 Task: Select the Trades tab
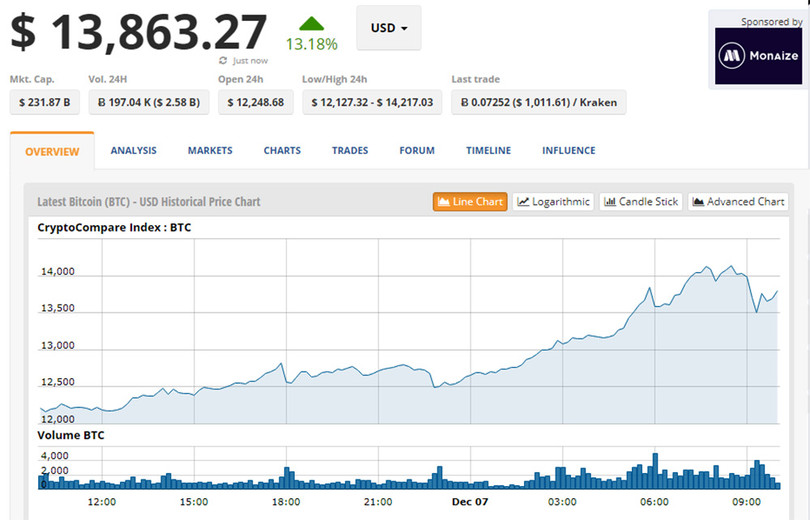point(350,151)
